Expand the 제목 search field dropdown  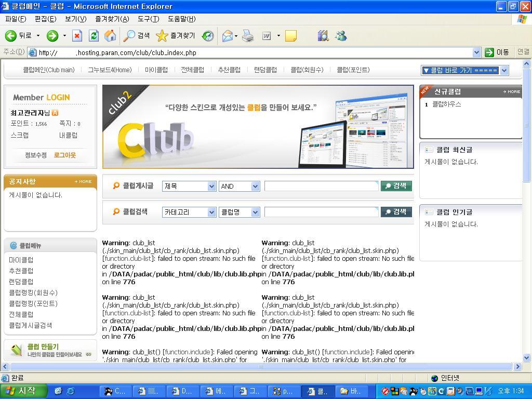click(x=211, y=186)
